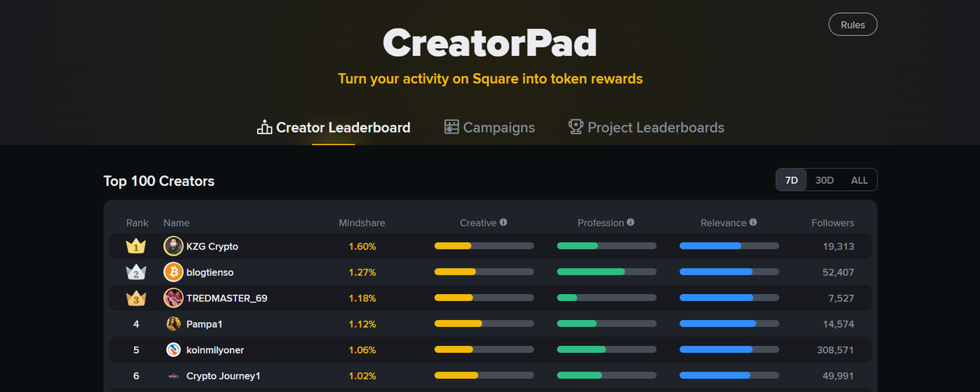The height and width of the screenshot is (392, 980).
Task: Open the Rules button
Action: click(853, 24)
